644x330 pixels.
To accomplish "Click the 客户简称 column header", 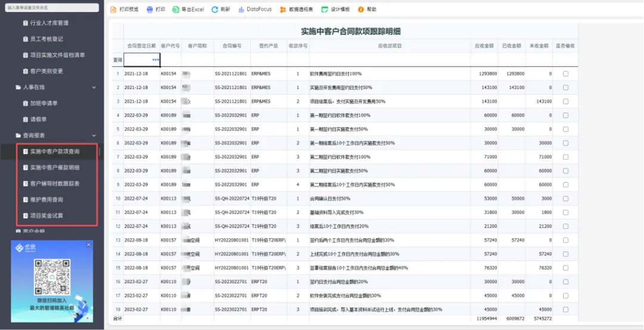I will (197, 46).
